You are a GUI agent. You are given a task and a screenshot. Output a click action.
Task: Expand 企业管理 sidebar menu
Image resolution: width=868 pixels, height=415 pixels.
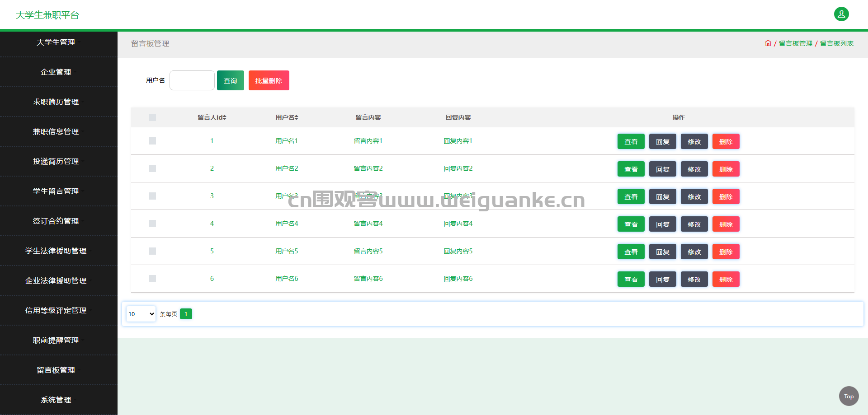59,72
